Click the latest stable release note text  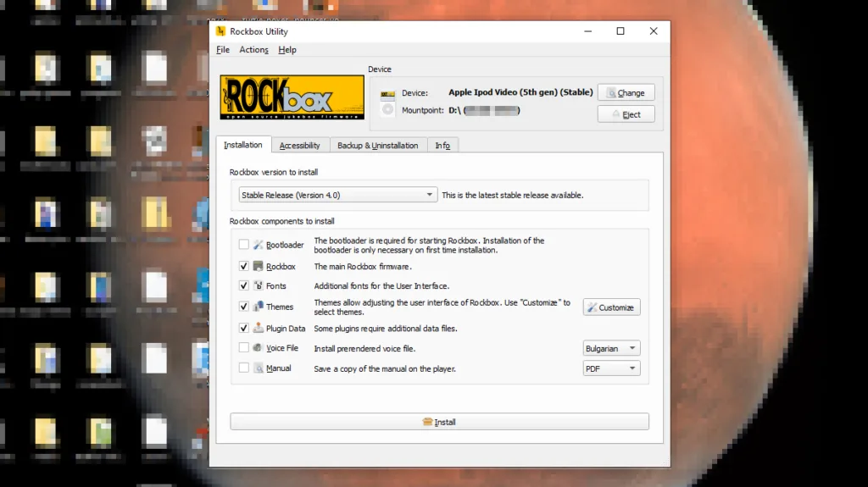[513, 196]
